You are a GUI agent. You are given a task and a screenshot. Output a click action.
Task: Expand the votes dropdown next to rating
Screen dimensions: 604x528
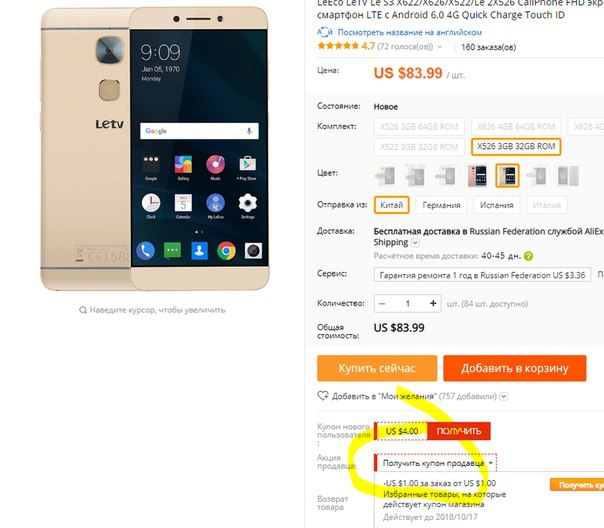(x=440, y=47)
